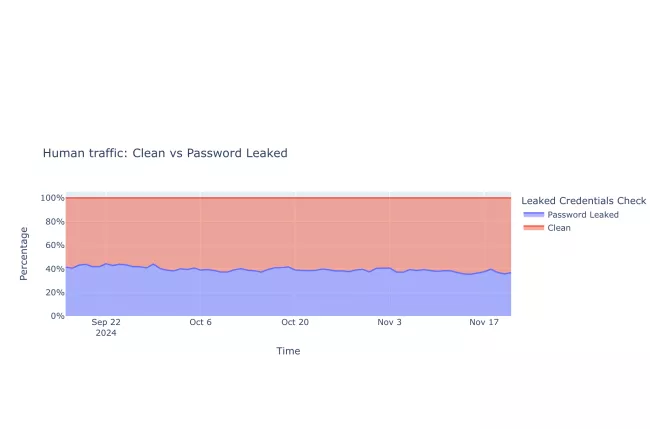Click the chart title about human traffic
This screenshot has height=429, width=650.
click(165, 153)
